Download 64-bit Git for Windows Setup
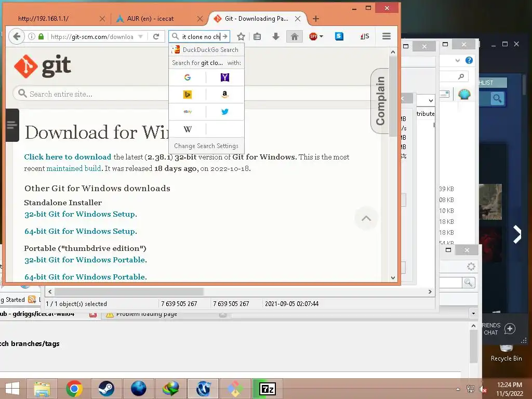The width and height of the screenshot is (532, 399). [x=79, y=231]
